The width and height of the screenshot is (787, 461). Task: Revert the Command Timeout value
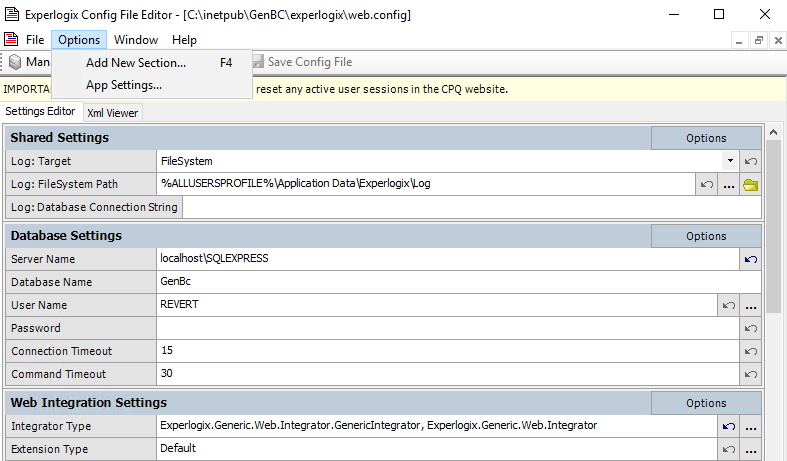coord(750,374)
